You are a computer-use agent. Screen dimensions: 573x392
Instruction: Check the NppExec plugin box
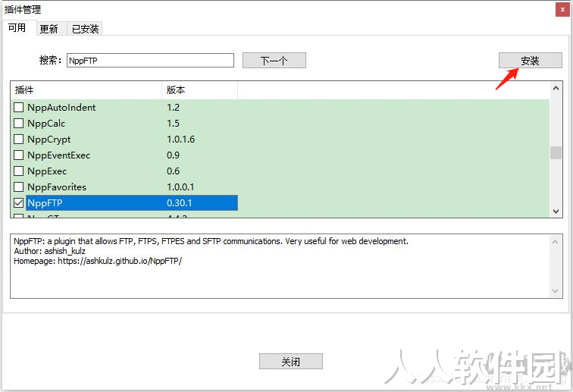[x=19, y=171]
